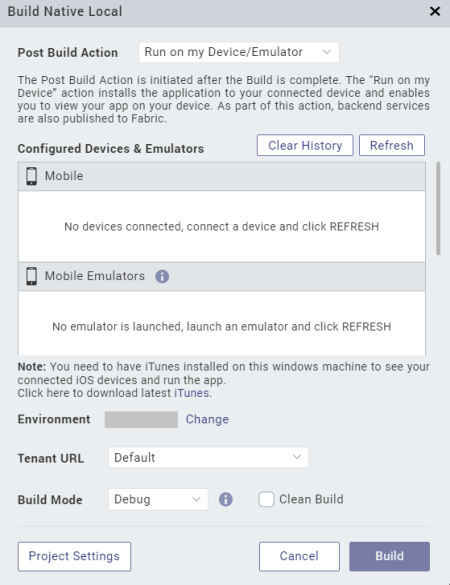Image resolution: width=450 pixels, height=585 pixels.
Task: Open the Post Build Action dropdown
Action: click(239, 52)
